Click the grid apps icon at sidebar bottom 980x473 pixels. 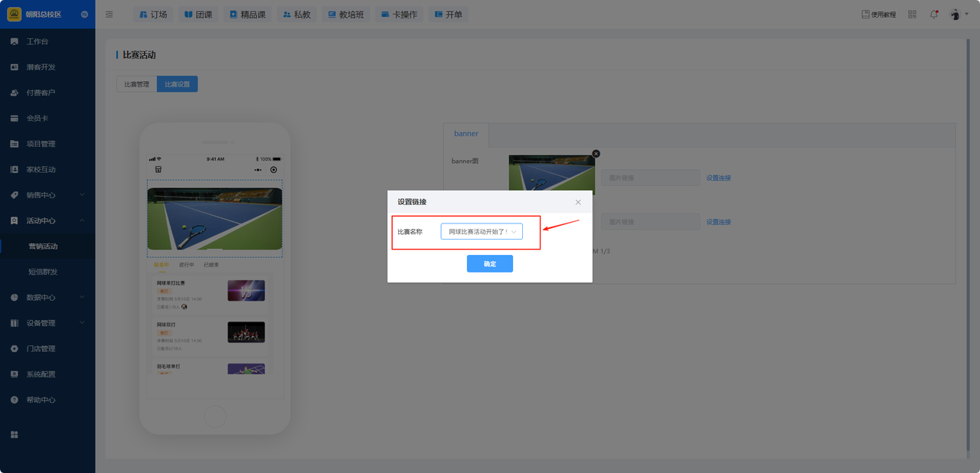(x=14, y=435)
